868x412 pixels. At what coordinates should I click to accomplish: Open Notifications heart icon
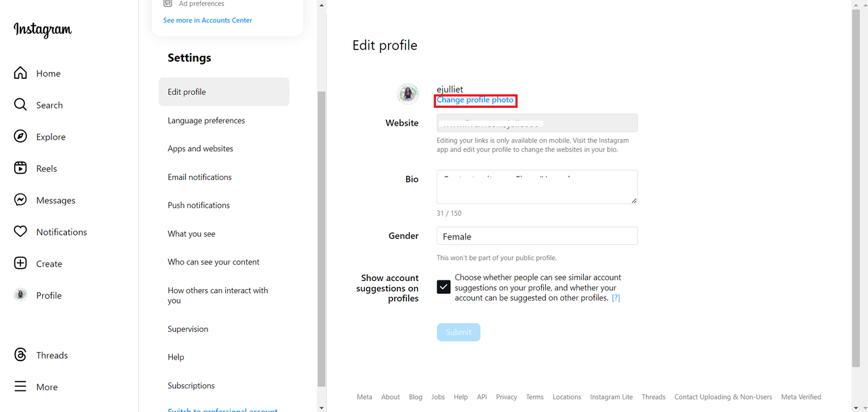tap(20, 232)
